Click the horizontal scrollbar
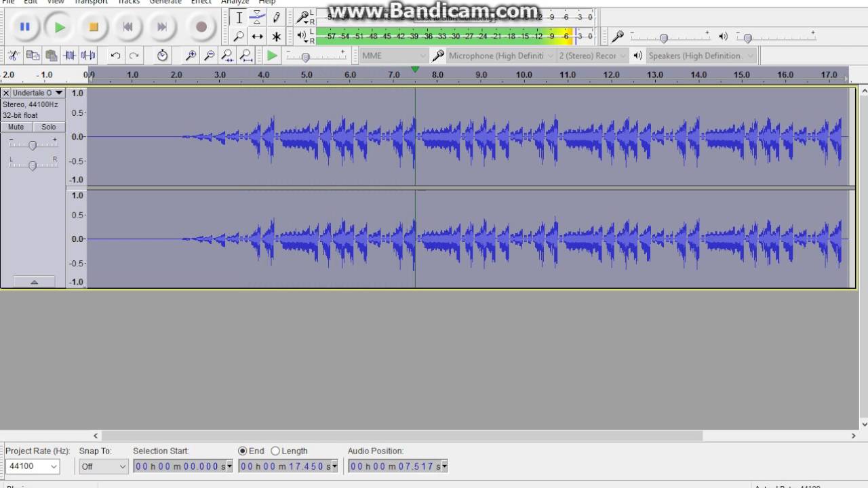This screenshot has height=488, width=868. pyautogui.click(x=402, y=436)
